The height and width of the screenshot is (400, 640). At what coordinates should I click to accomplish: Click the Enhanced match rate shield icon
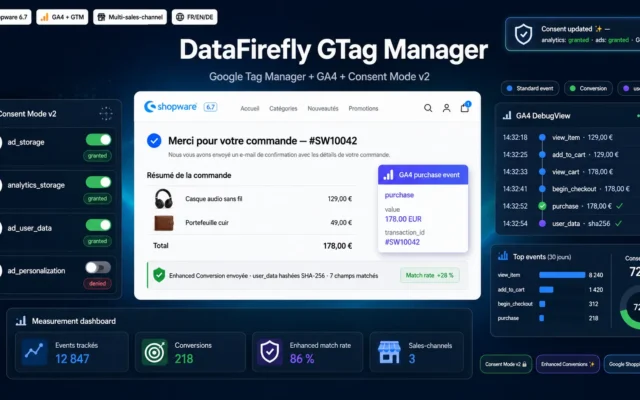pos(270,352)
